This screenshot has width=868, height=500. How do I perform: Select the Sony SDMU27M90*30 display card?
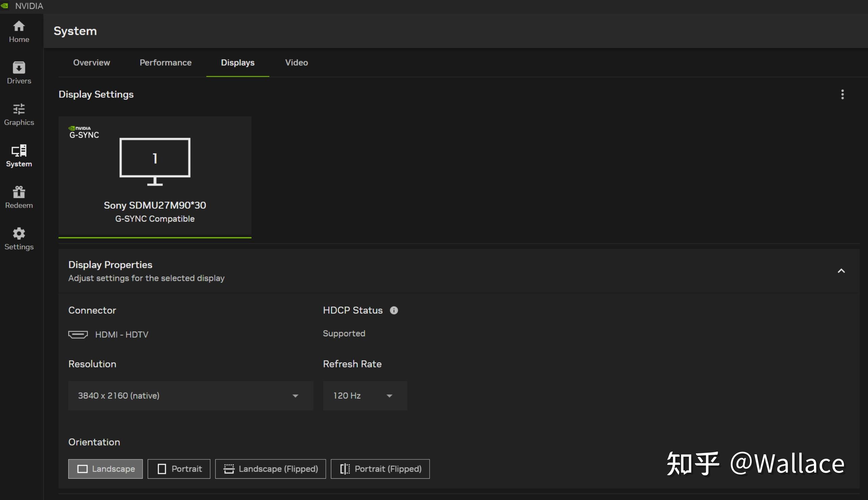[x=155, y=177]
